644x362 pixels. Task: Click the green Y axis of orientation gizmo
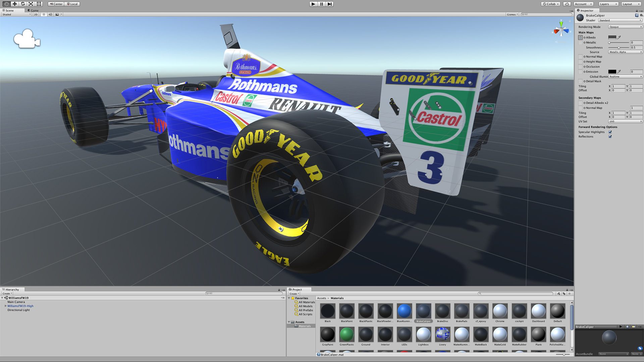point(561,24)
